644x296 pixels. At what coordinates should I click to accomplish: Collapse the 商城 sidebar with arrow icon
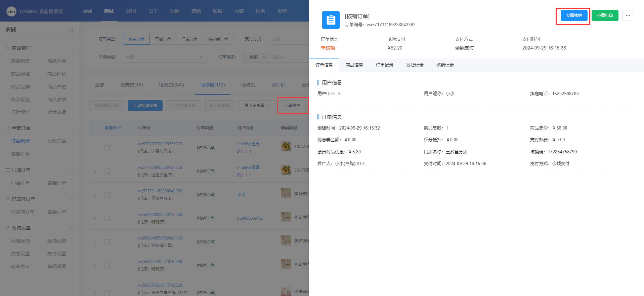71,30
